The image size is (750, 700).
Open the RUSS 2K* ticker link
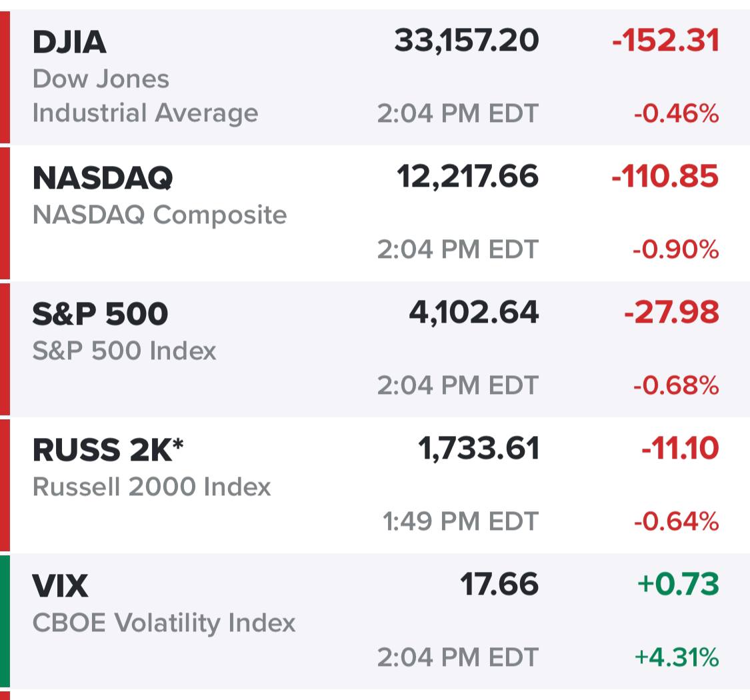coord(108,450)
